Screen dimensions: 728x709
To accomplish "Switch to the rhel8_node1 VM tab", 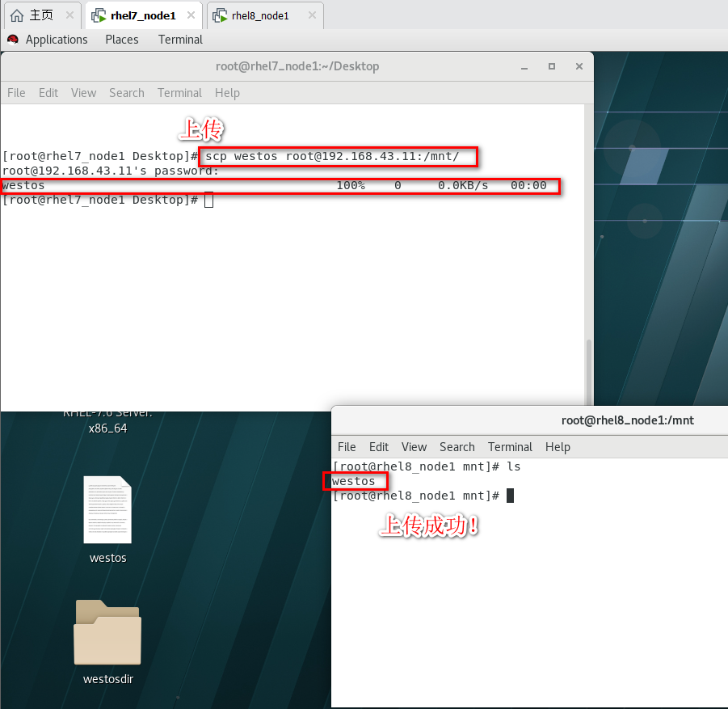I will tap(265, 15).
